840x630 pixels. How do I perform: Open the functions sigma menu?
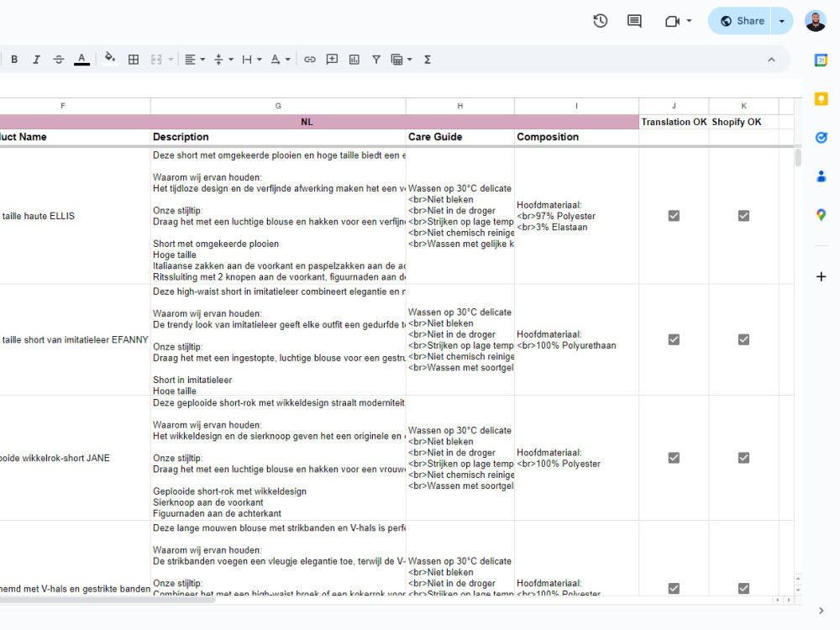coord(428,60)
